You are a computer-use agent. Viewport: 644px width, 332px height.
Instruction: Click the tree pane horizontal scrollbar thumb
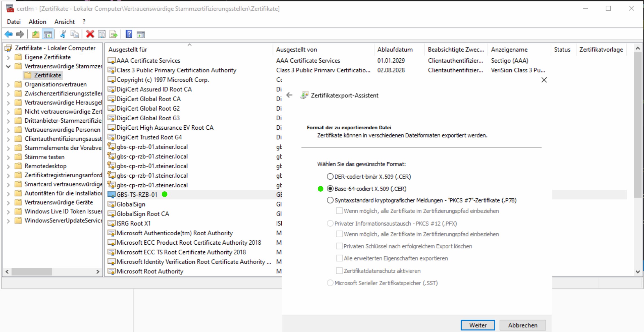tap(32, 272)
